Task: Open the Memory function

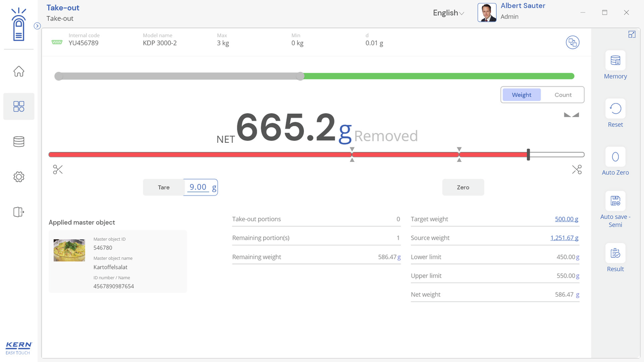Action: [x=615, y=61]
